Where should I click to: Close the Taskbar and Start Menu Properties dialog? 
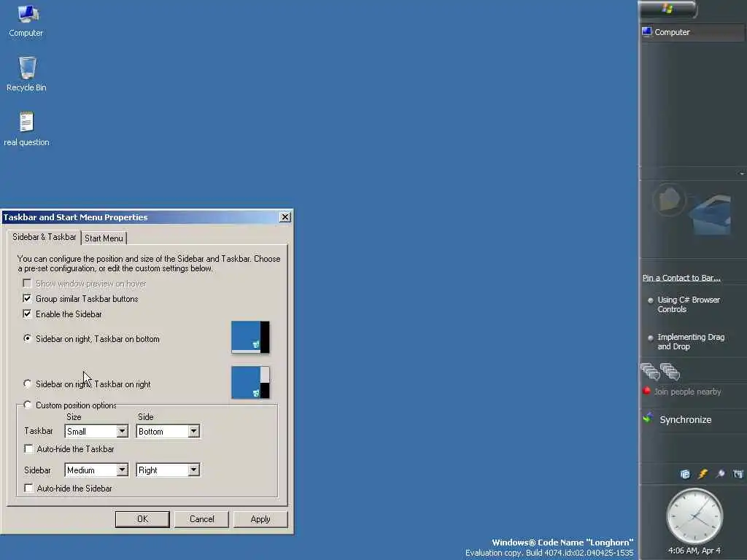(285, 217)
